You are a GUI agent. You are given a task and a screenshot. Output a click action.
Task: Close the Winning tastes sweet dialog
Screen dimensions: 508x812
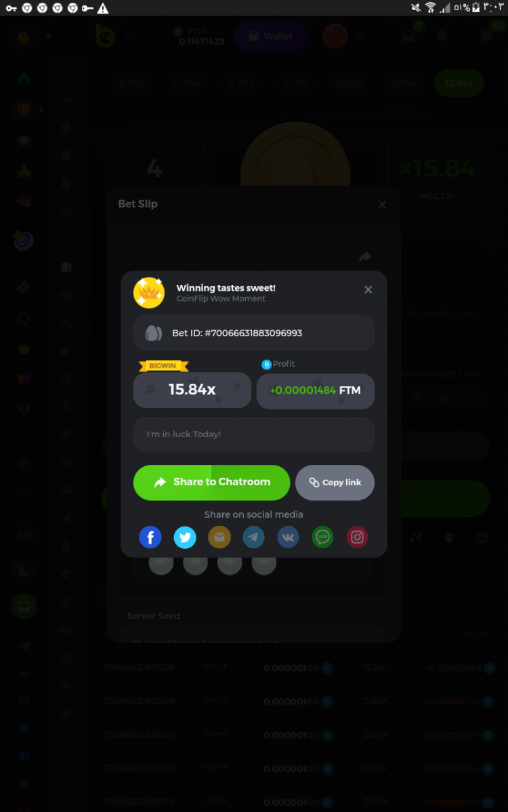[x=368, y=290]
